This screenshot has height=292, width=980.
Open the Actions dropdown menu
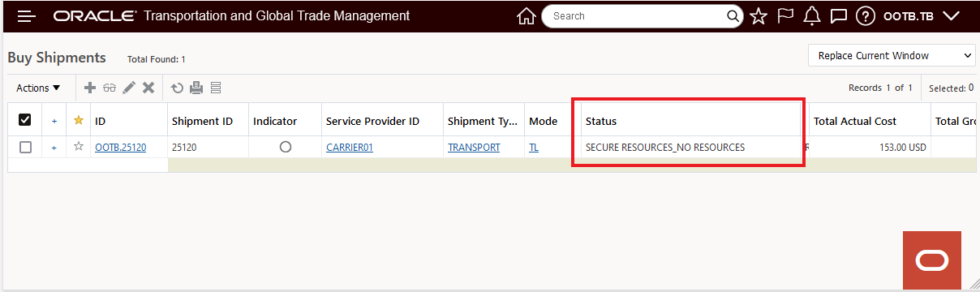pos(38,88)
